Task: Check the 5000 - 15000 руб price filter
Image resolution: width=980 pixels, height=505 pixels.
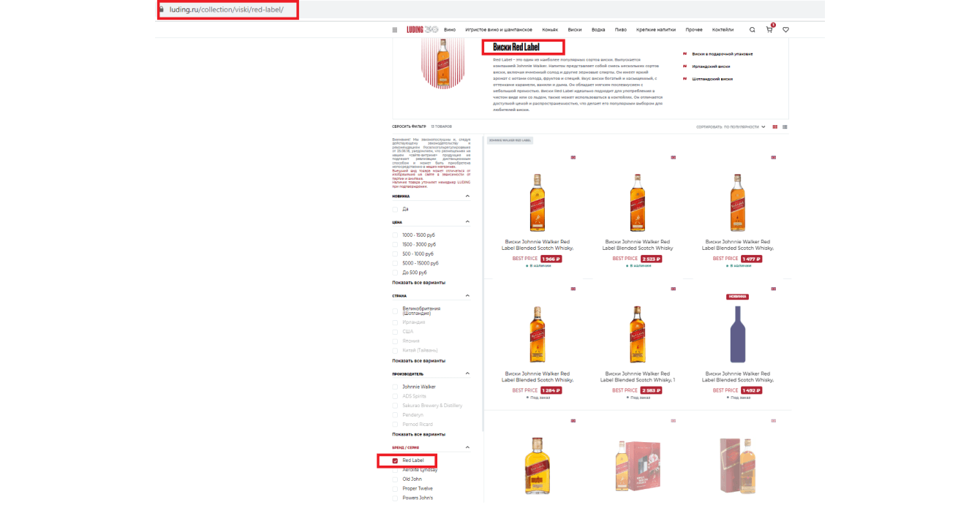Action: tap(396, 263)
